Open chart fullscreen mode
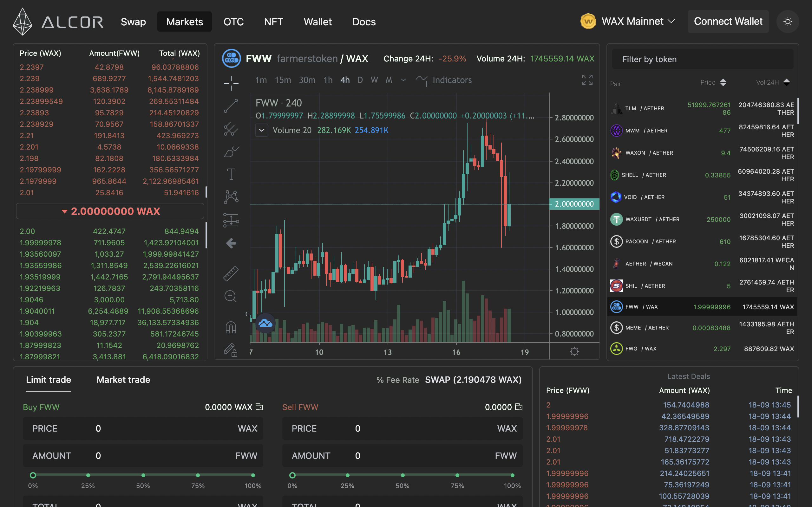Image resolution: width=812 pixels, height=507 pixels. click(x=587, y=80)
